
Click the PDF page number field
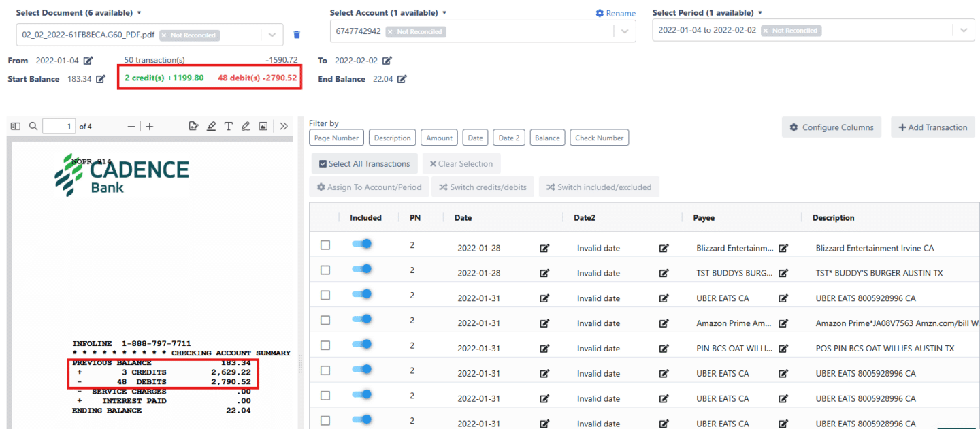(x=59, y=126)
